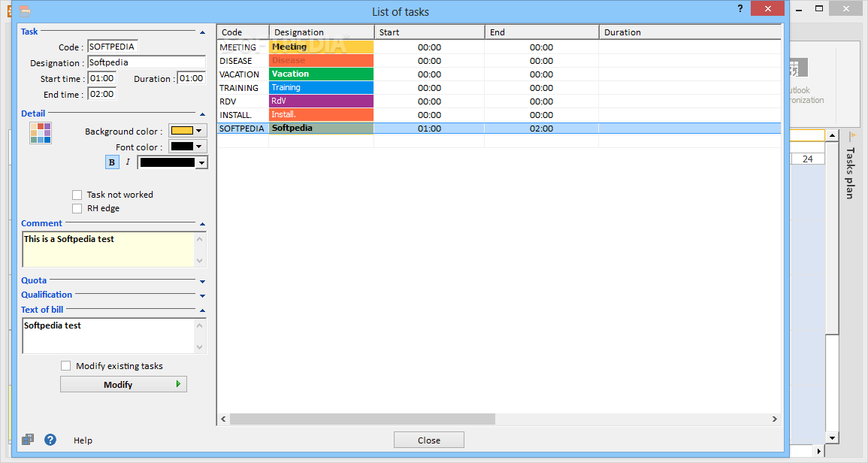Select the DISEASE code row
868x463 pixels.
[x=243, y=61]
